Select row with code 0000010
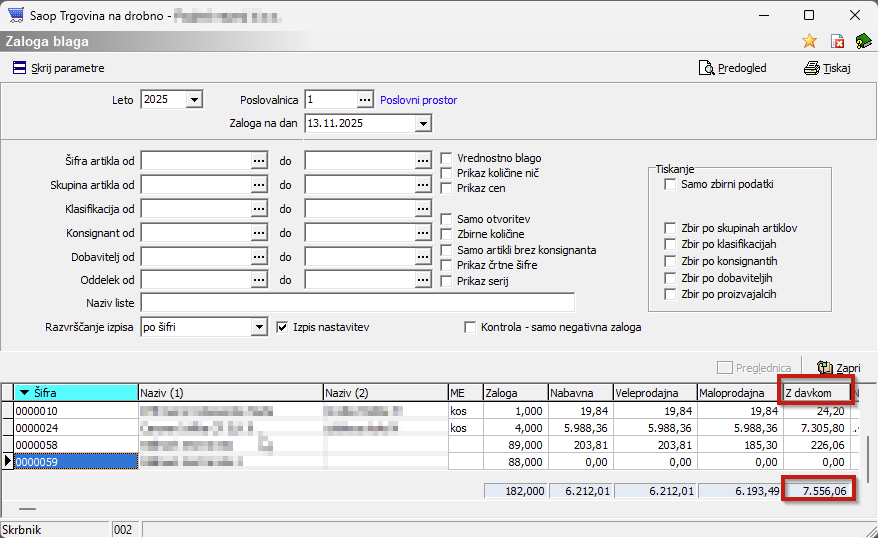This screenshot has width=879, height=538. [x=76, y=411]
